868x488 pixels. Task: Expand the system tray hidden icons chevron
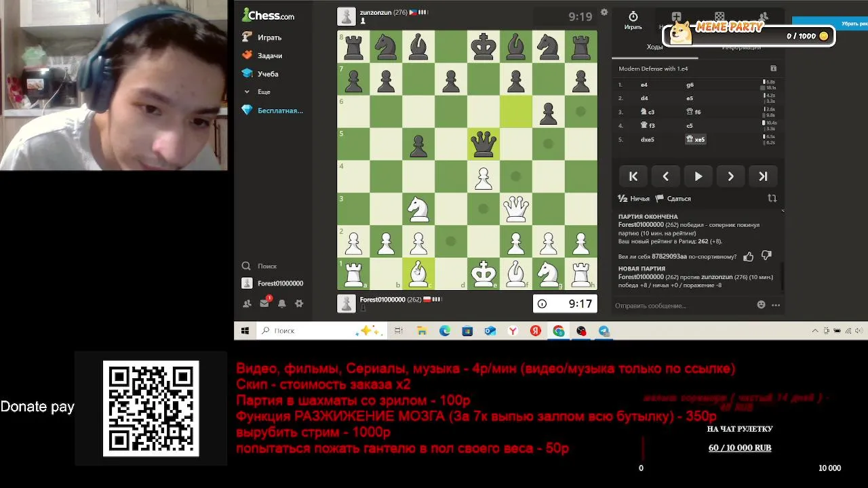[815, 331]
